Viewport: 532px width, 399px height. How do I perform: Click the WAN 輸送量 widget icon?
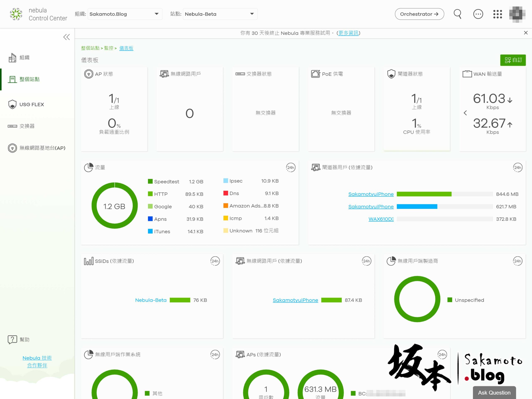coord(467,74)
